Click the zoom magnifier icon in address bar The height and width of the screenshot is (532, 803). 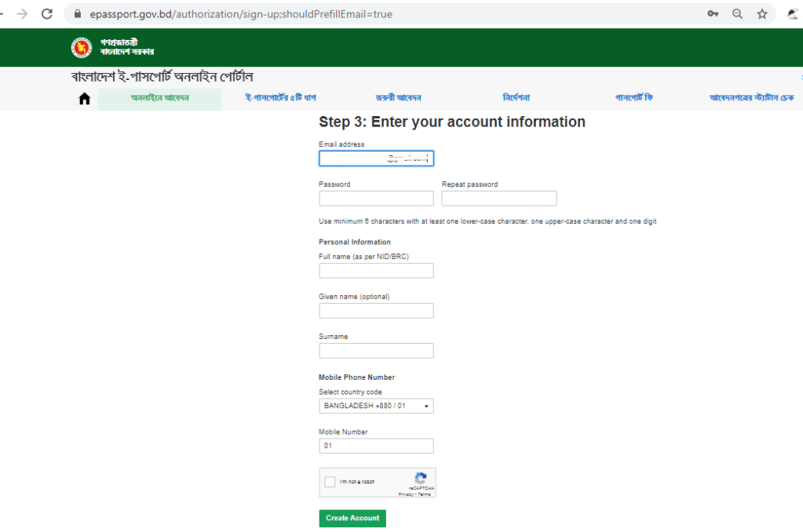click(x=737, y=14)
